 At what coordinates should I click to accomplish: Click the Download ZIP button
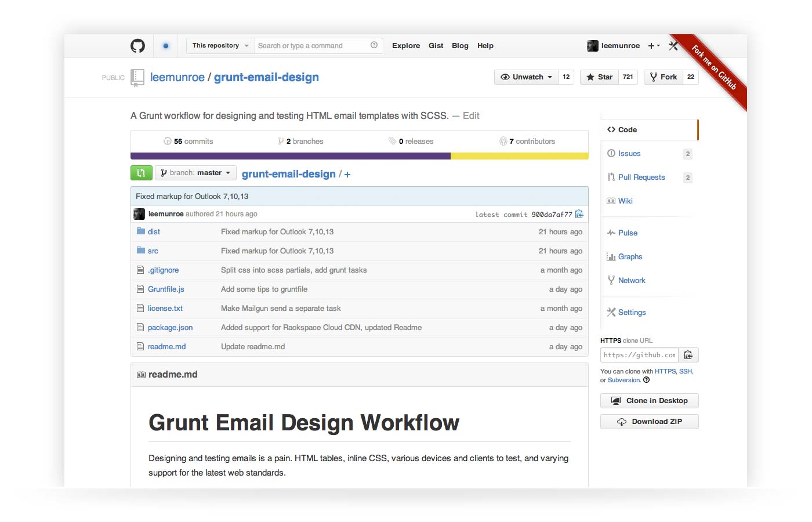[650, 422]
